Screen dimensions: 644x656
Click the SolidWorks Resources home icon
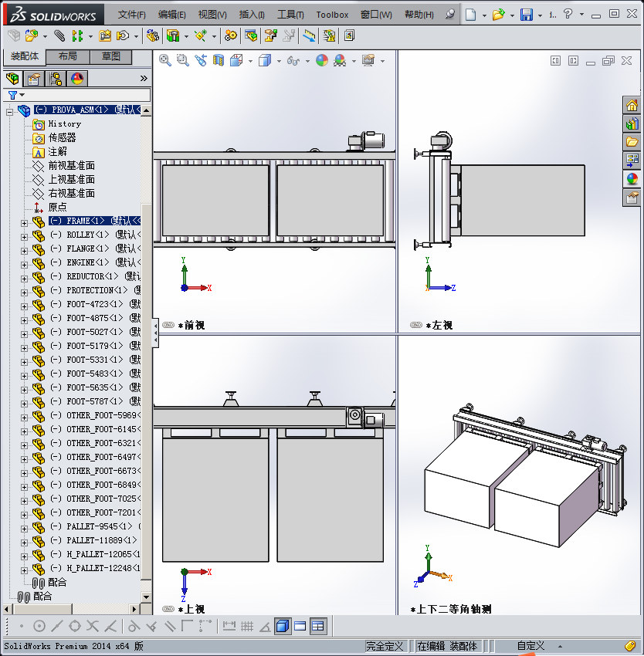(632, 105)
